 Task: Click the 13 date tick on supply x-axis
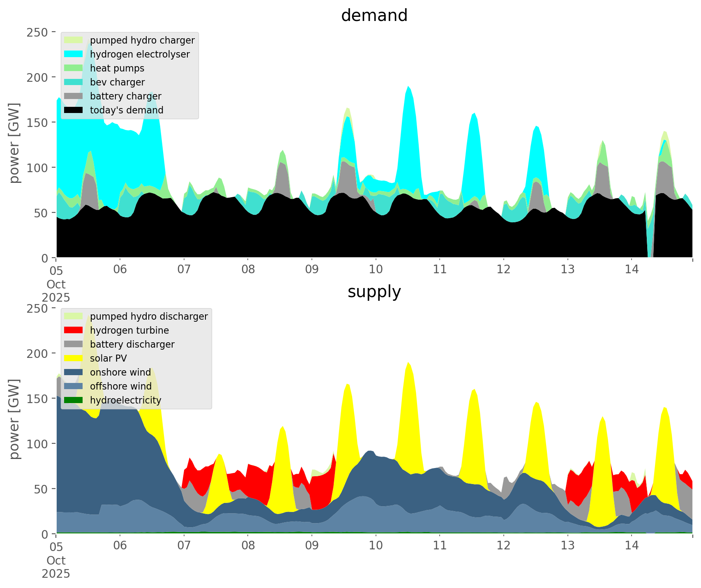(567, 546)
